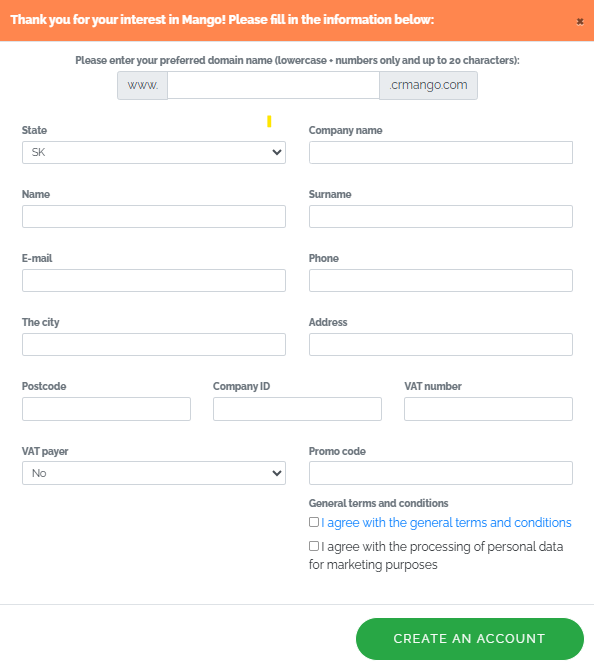The image size is (594, 669).
Task: Select the Surname input field
Action: click(441, 216)
